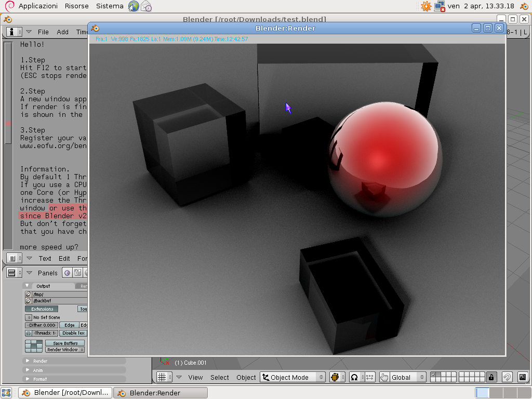
Task: Open the Text Editor window type selector
Action: click(14, 259)
